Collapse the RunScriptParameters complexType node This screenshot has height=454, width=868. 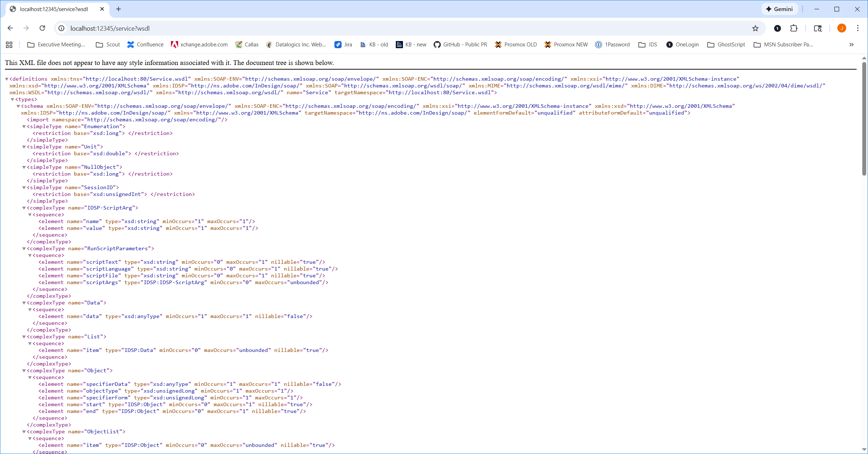tap(24, 249)
